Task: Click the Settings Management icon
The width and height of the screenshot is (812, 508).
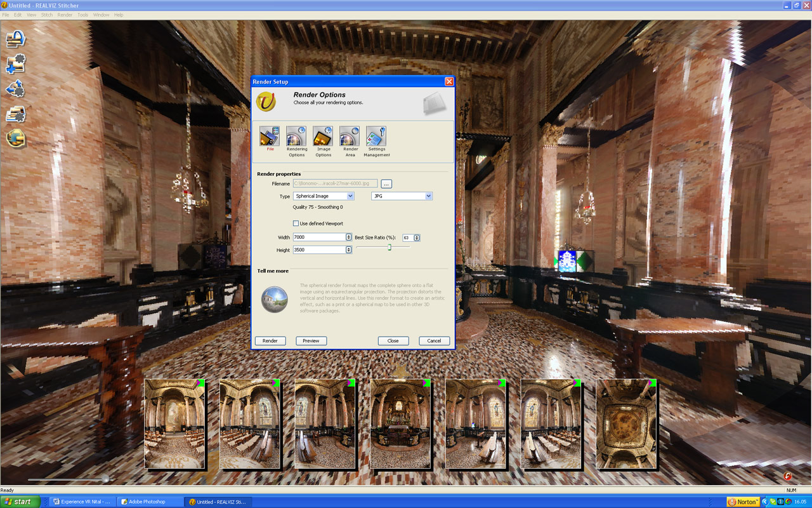Action: point(376,137)
